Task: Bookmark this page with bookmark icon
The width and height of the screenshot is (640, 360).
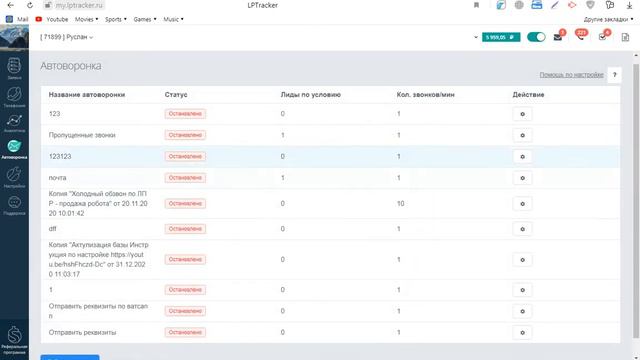Action: [476, 5]
